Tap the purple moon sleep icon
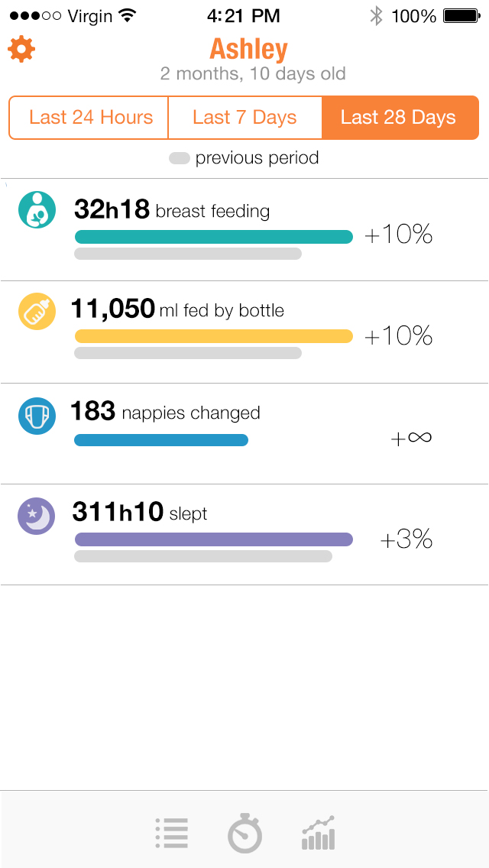The height and width of the screenshot is (868, 489). 37,517
